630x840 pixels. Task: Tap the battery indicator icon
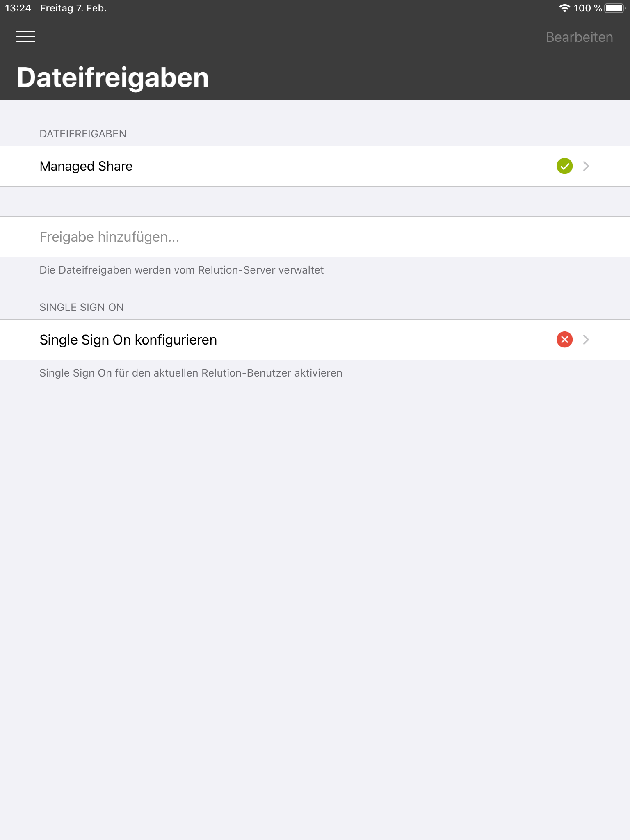615,8
